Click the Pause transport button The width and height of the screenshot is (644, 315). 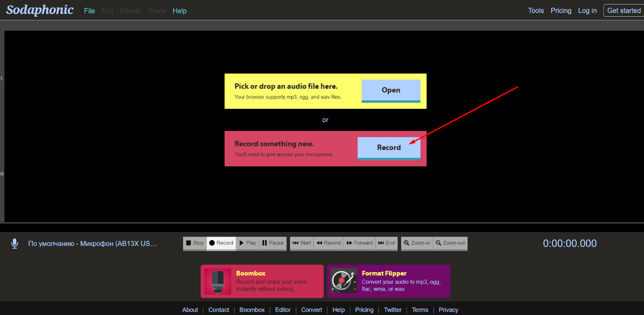273,243
